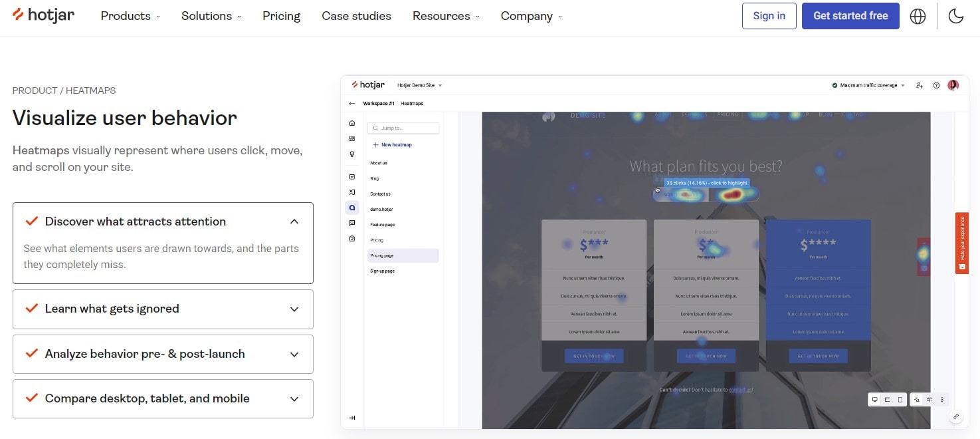This screenshot has width=980, height=439.
Task: Select Pricing page heatmap in list
Action: (403, 255)
